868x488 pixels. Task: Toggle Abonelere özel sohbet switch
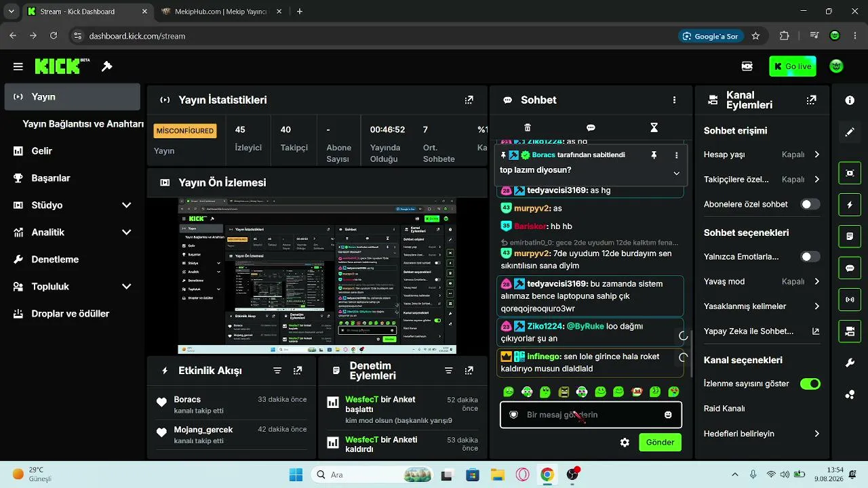810,204
